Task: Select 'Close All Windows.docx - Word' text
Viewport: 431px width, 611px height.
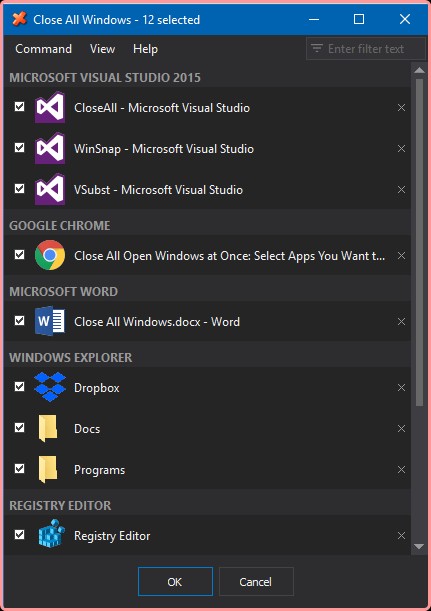Action: (157, 321)
